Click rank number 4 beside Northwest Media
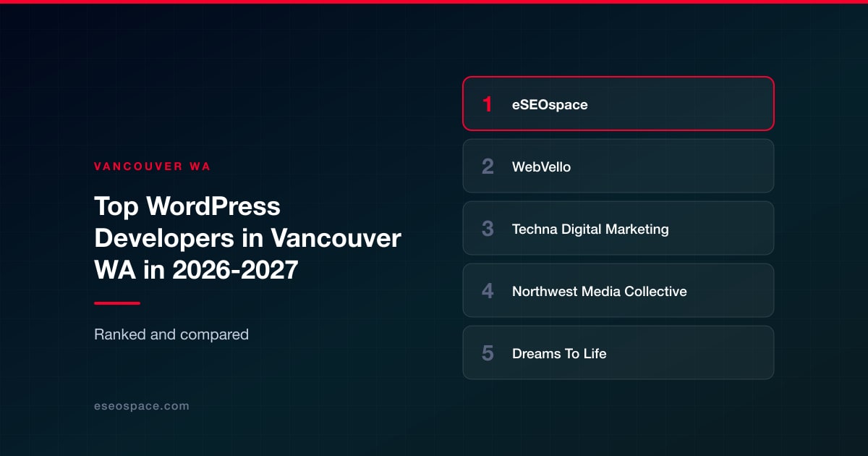This screenshot has height=456, width=868. [488, 291]
